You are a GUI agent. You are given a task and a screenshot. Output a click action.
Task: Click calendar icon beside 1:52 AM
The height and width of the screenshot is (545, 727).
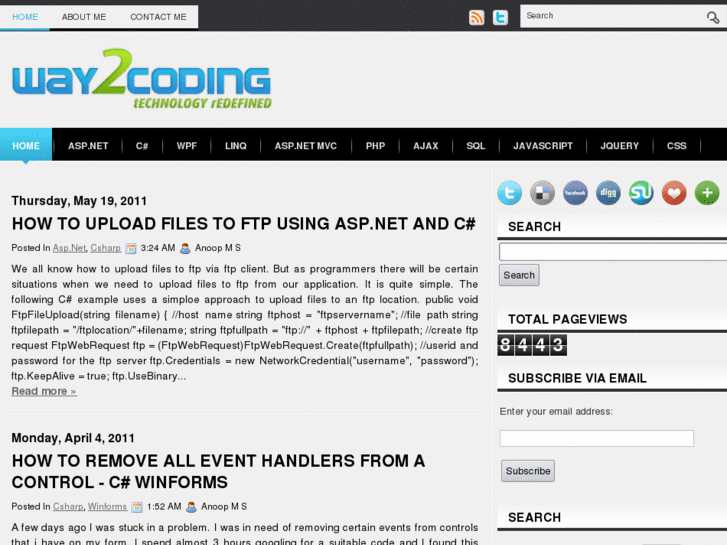[137, 507]
